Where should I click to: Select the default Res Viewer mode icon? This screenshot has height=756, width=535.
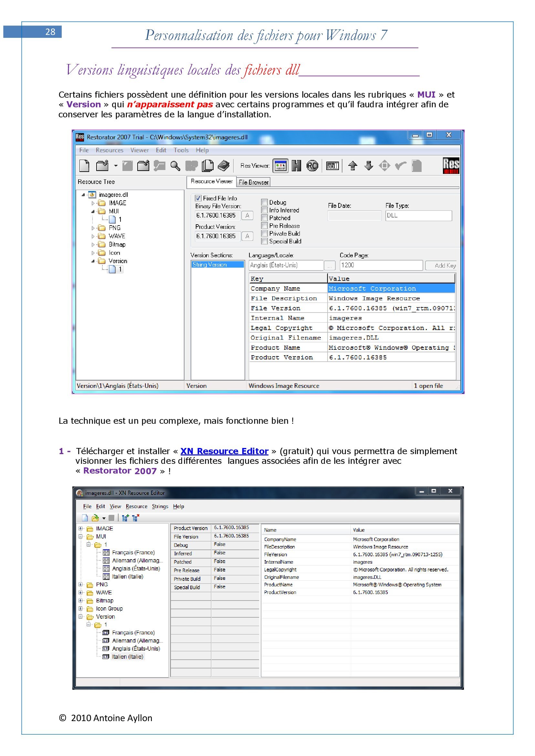pos(280,166)
